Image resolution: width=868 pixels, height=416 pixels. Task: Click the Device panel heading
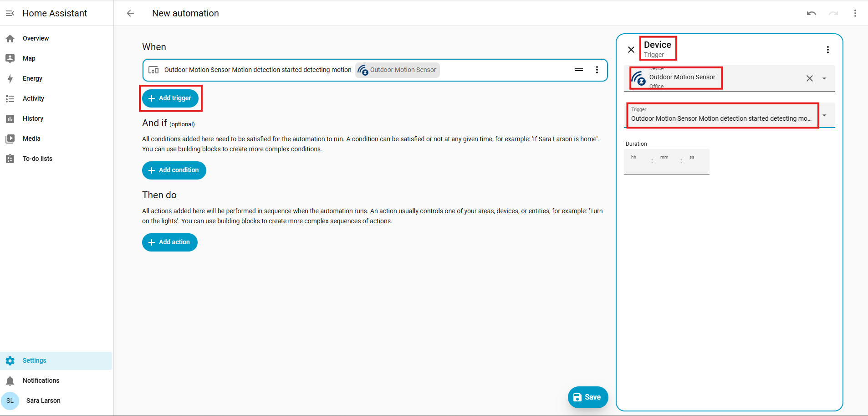coord(658,45)
